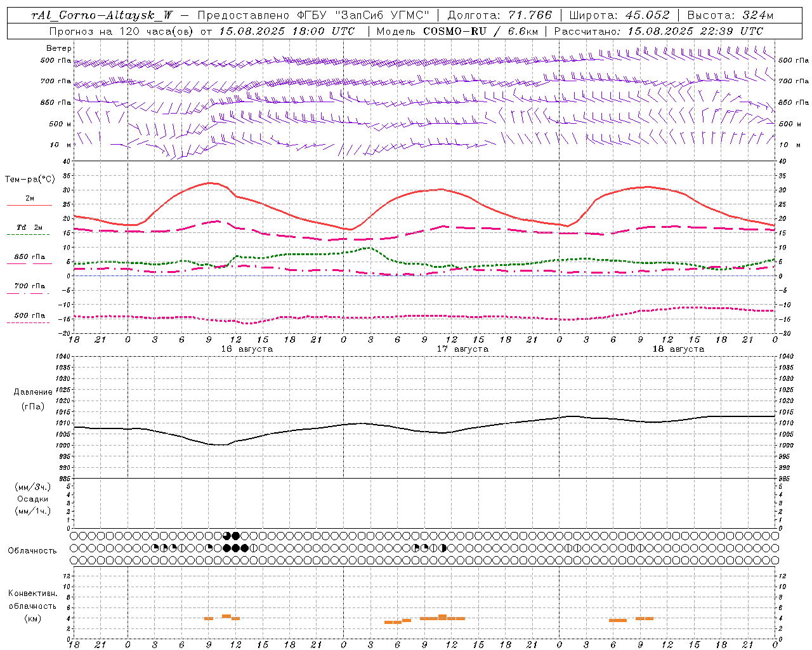
Task: Click the 'Конвективн.' convective cloud label
Action: [x=32, y=594]
